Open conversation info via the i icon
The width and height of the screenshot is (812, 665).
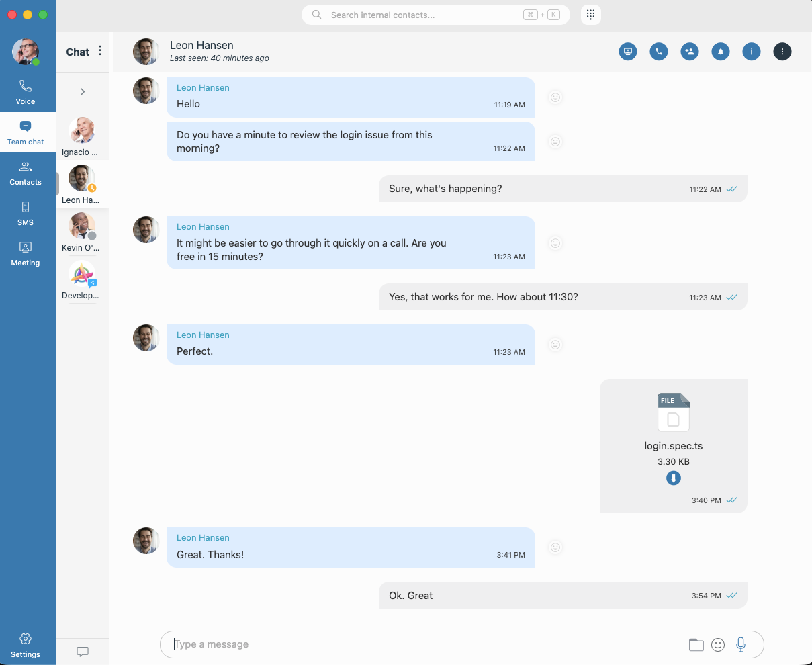click(751, 51)
